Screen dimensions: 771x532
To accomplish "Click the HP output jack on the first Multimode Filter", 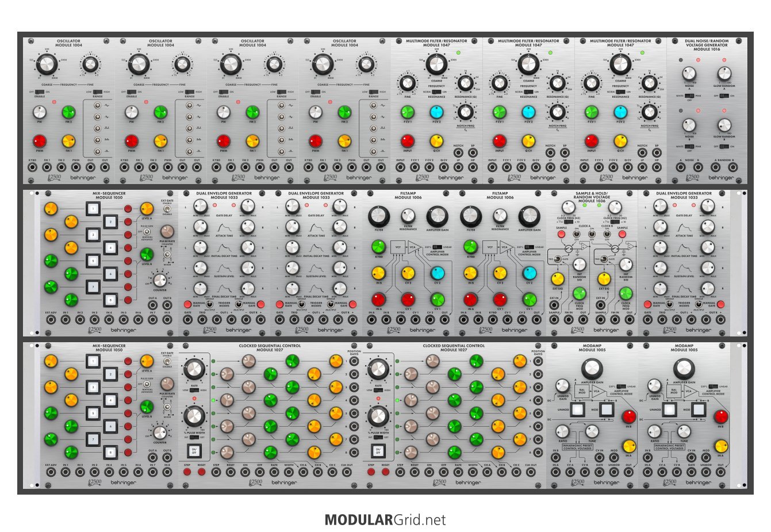I will 473,167.
